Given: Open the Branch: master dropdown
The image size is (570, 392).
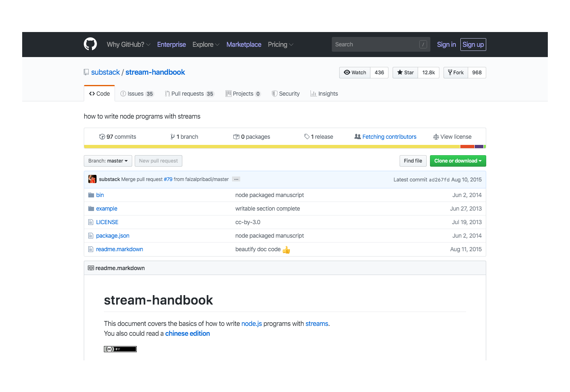Looking at the screenshot, I should 108,161.
